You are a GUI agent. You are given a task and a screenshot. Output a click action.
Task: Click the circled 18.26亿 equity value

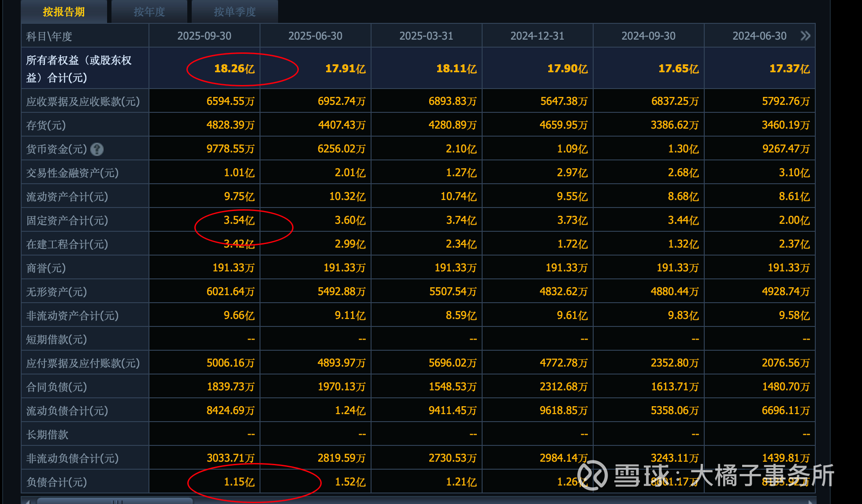234,69
